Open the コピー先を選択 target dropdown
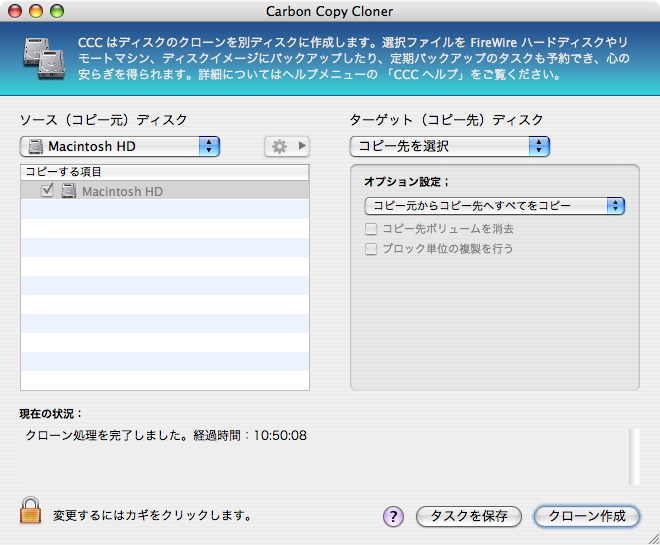Image resolution: width=660 pixels, height=545 pixels. click(450, 146)
